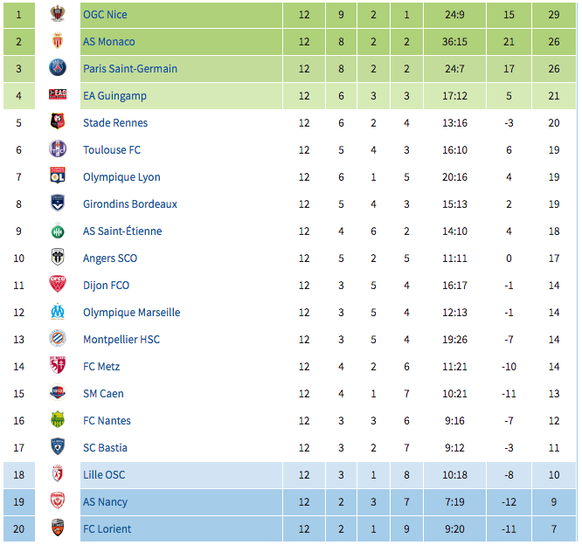
Task: Click the Olympique Marseille logo
Action: coord(58,312)
